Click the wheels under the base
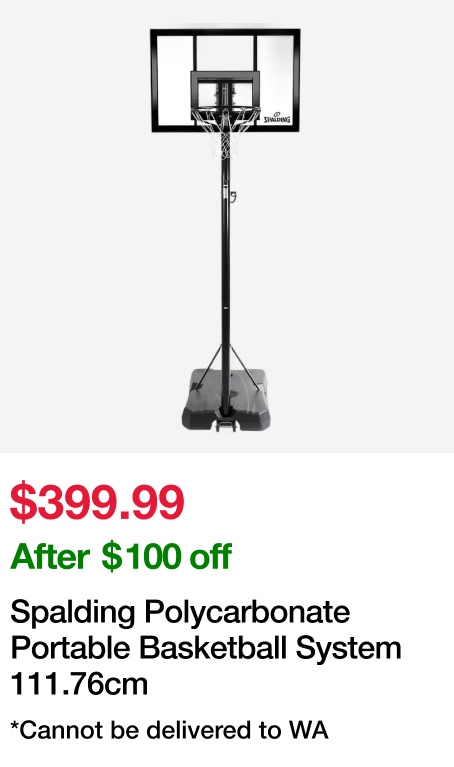This screenshot has width=454, height=767. point(226,427)
